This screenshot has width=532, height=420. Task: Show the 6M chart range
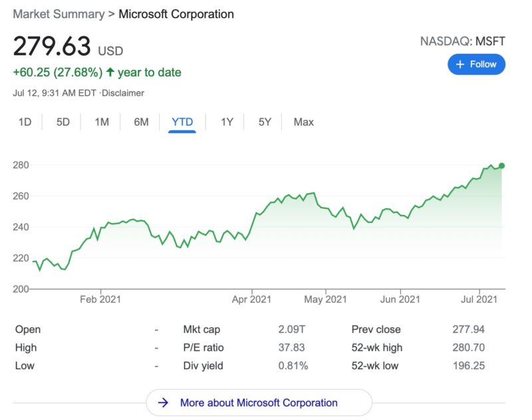(141, 122)
